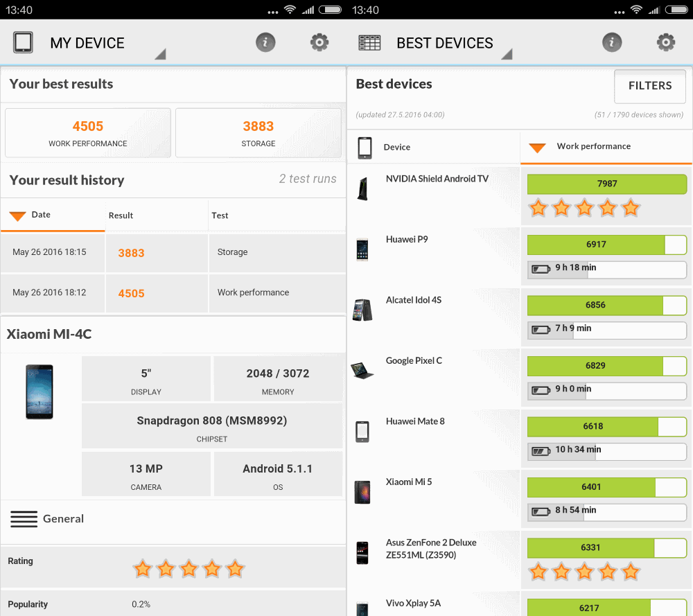This screenshot has width=693, height=616.
Task: Click the phone icon in Device column header
Action: click(x=365, y=148)
